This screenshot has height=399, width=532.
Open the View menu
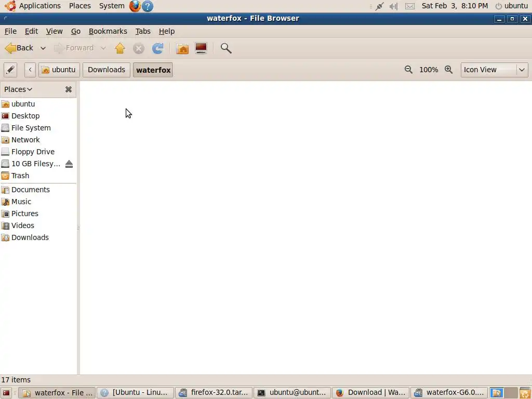54,31
